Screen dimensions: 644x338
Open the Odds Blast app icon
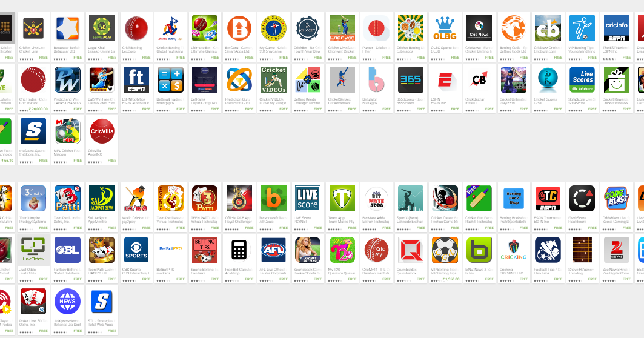(617, 199)
